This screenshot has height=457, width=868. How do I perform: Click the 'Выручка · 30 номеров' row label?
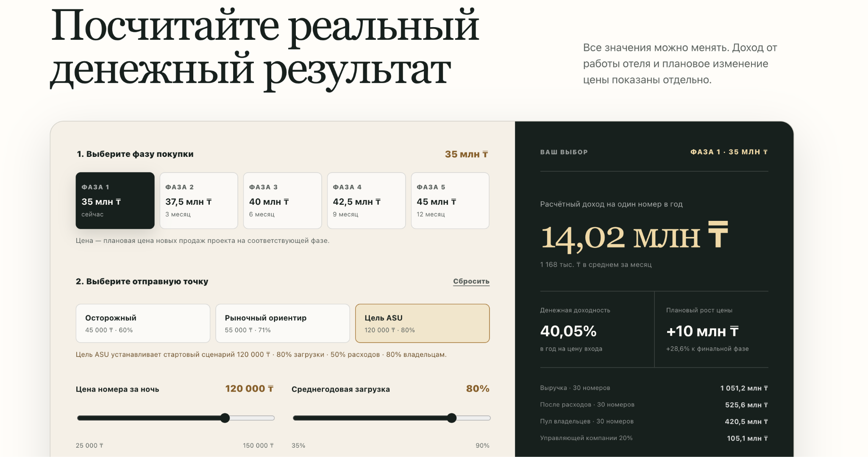(575, 388)
